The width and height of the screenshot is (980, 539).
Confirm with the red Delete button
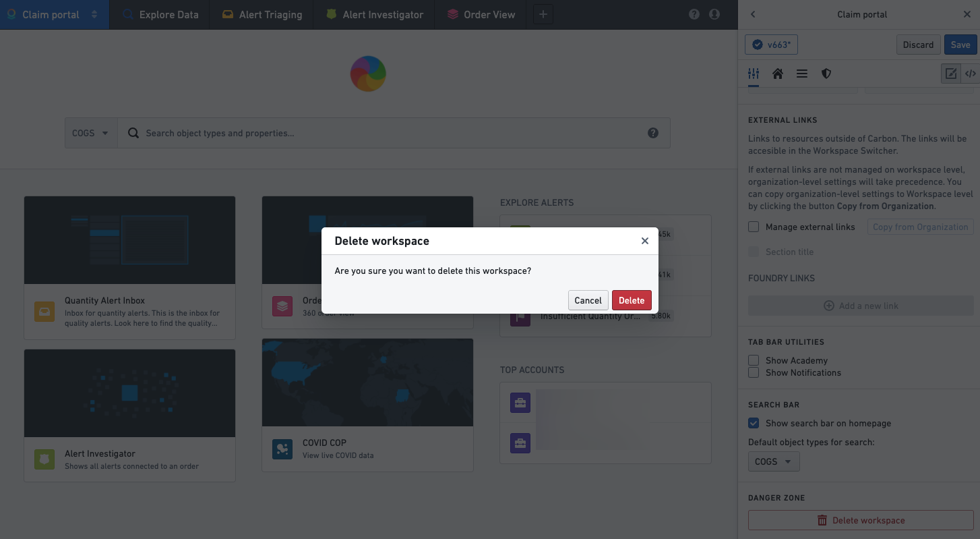(632, 300)
